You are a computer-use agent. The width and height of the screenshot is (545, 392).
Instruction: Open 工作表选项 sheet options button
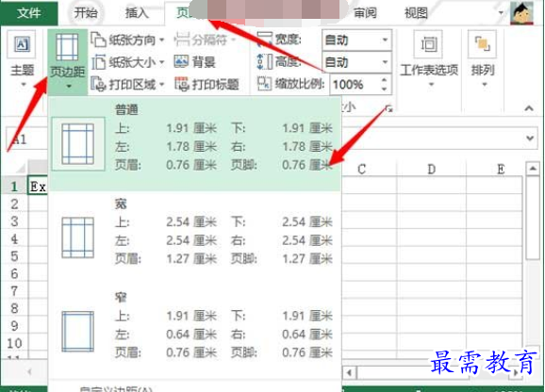point(429,59)
